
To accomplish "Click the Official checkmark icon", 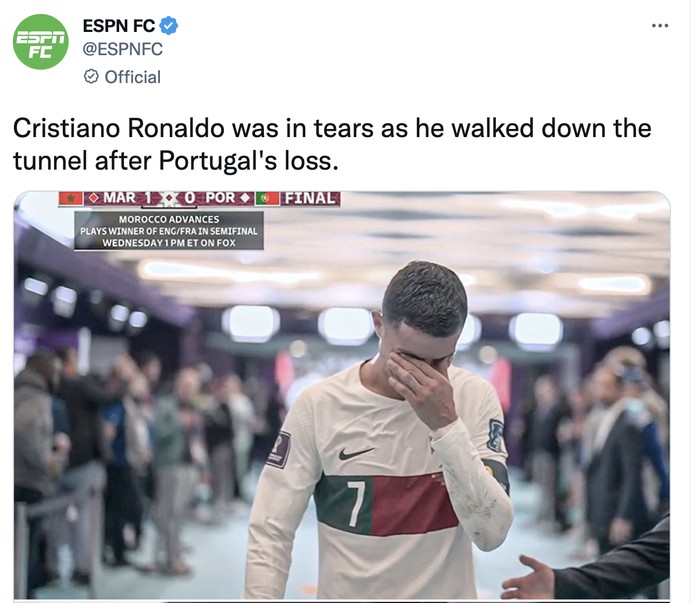I will (x=91, y=77).
